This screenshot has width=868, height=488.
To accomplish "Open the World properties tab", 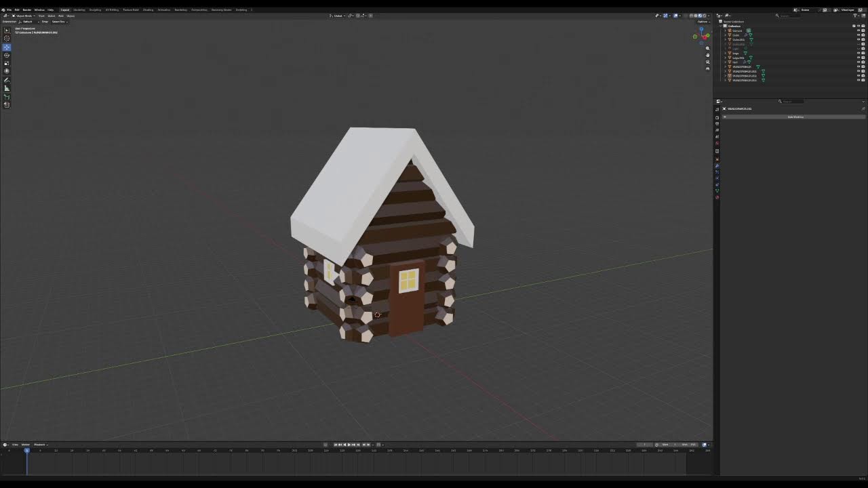I will (717, 143).
